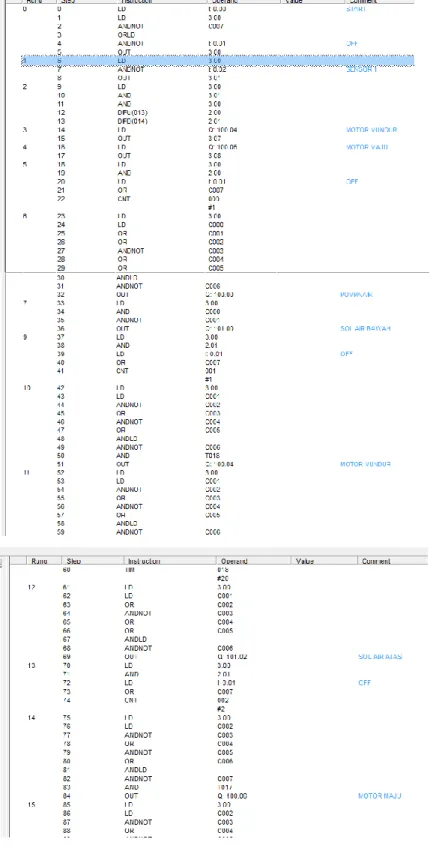Click operand T018 at step 50
The image size is (430, 851).
(x=213, y=456)
